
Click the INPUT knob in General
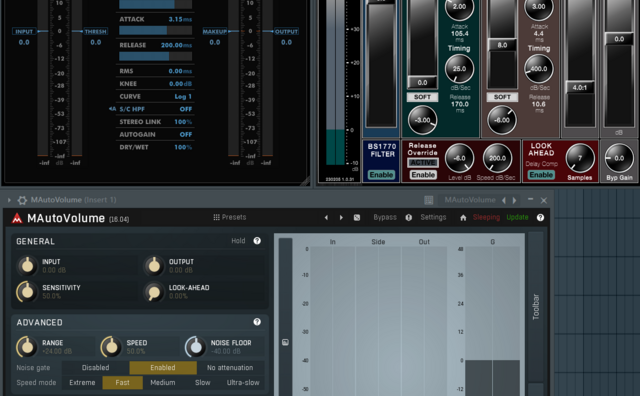[x=27, y=266]
